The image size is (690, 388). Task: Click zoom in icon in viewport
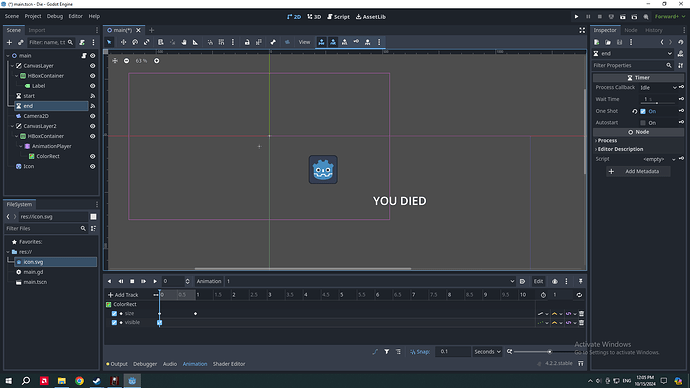(x=157, y=61)
